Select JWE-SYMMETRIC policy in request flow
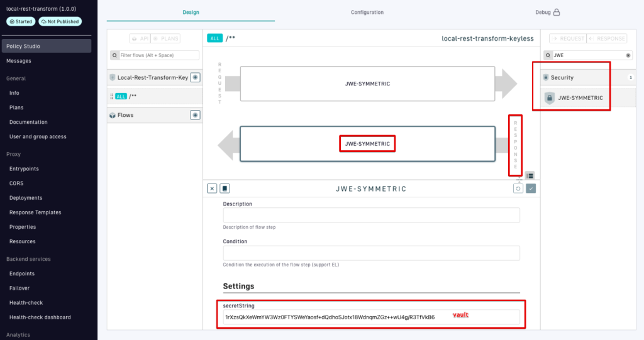The image size is (644, 340). (x=367, y=84)
